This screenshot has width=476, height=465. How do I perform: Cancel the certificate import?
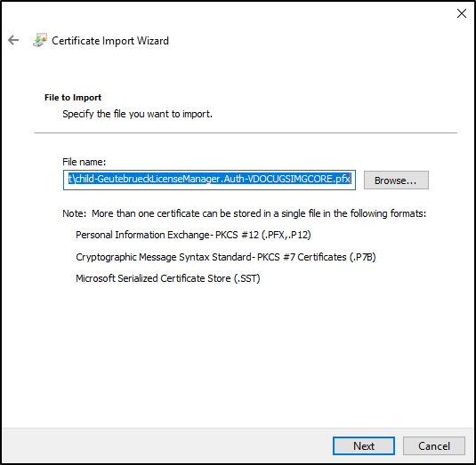(434, 446)
